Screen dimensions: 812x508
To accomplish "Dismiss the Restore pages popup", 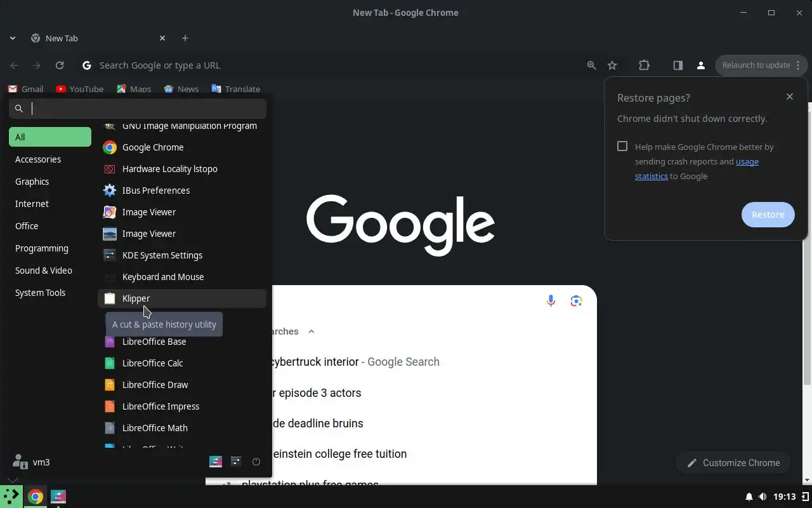I will pos(790,97).
